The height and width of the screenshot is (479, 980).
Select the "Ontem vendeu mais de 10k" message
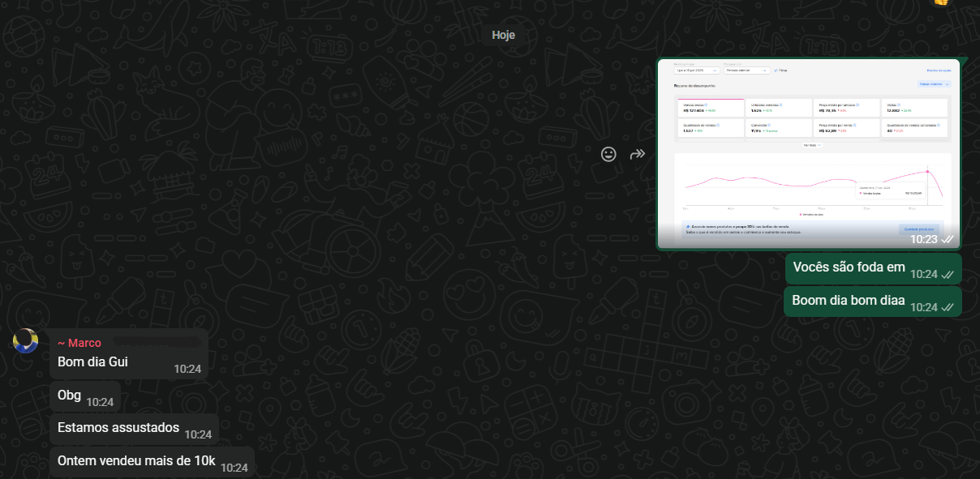153,462
